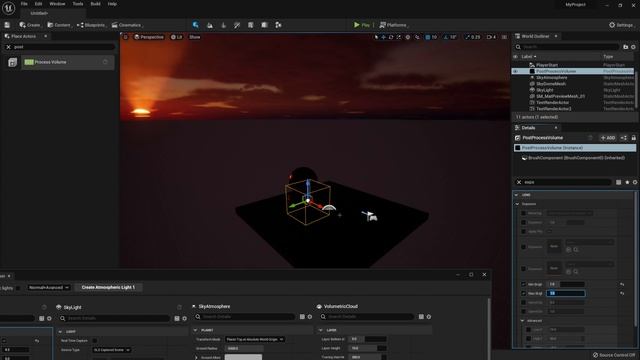Viewport: 640px width, 360px height.
Task: Select the Translate gizmo tool in viewport
Action: pos(383,37)
